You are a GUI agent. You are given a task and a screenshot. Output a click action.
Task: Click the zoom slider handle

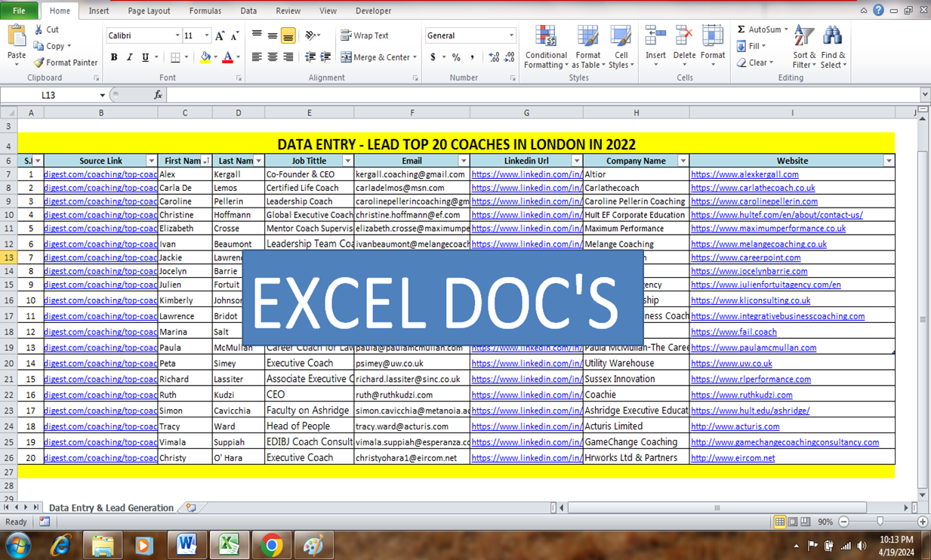coord(880,522)
